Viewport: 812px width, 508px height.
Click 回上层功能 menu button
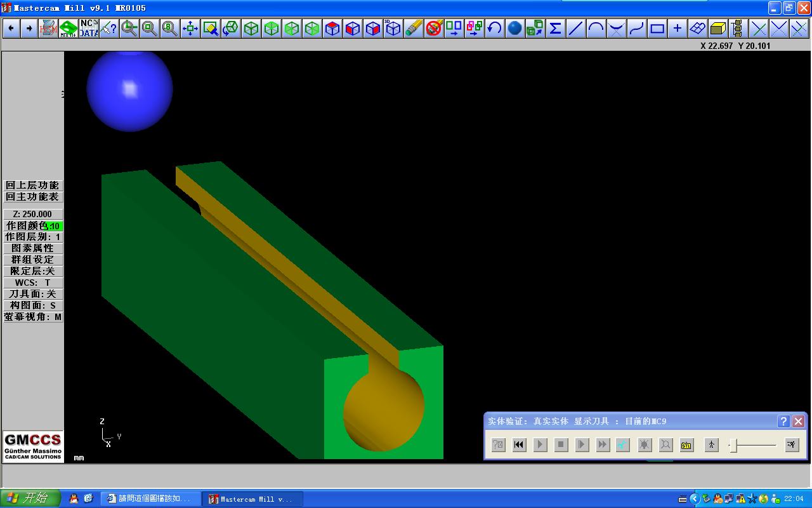pos(33,185)
